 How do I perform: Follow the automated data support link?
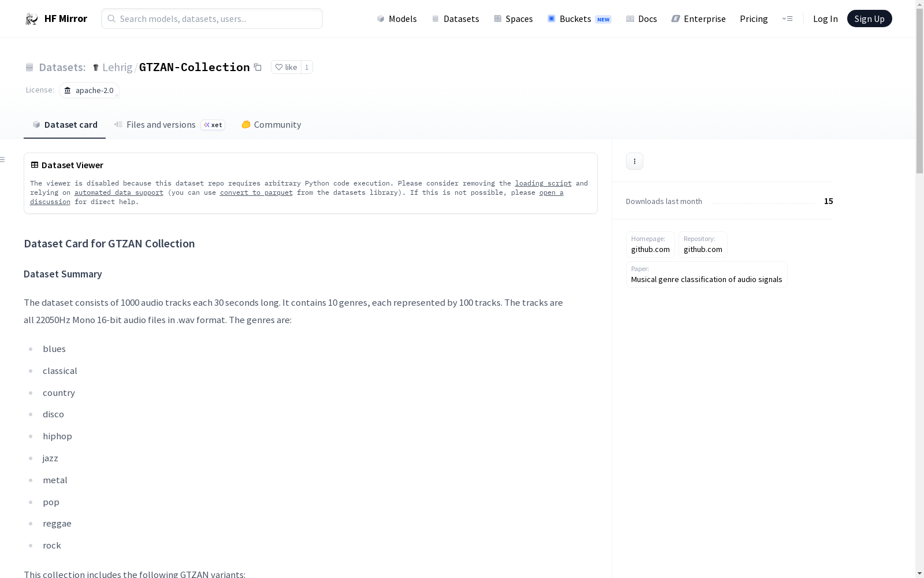pos(119,192)
